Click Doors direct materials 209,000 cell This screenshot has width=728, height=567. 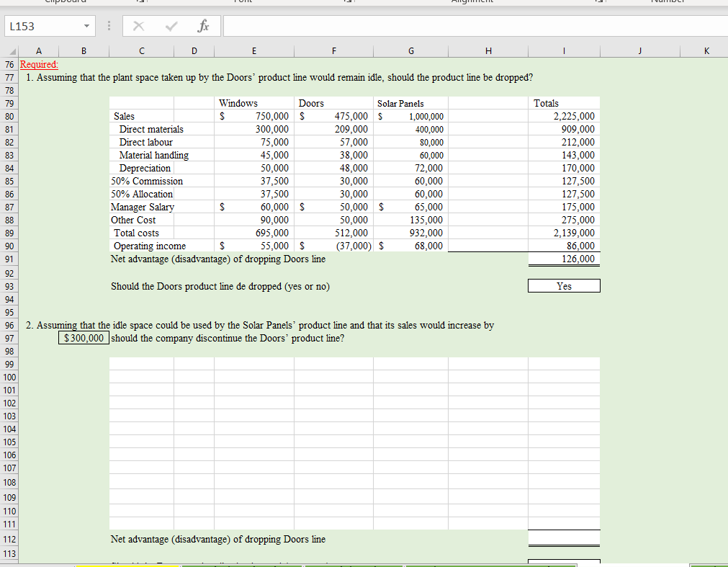click(x=334, y=130)
